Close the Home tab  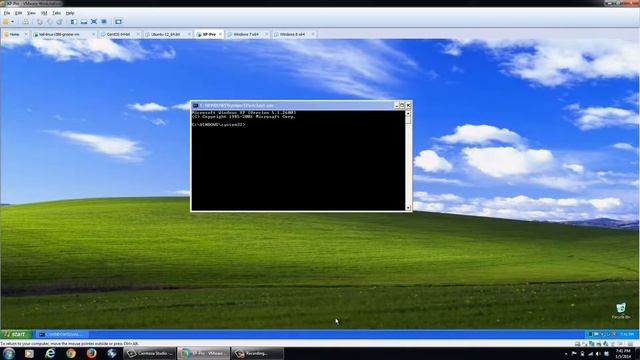coord(26,34)
